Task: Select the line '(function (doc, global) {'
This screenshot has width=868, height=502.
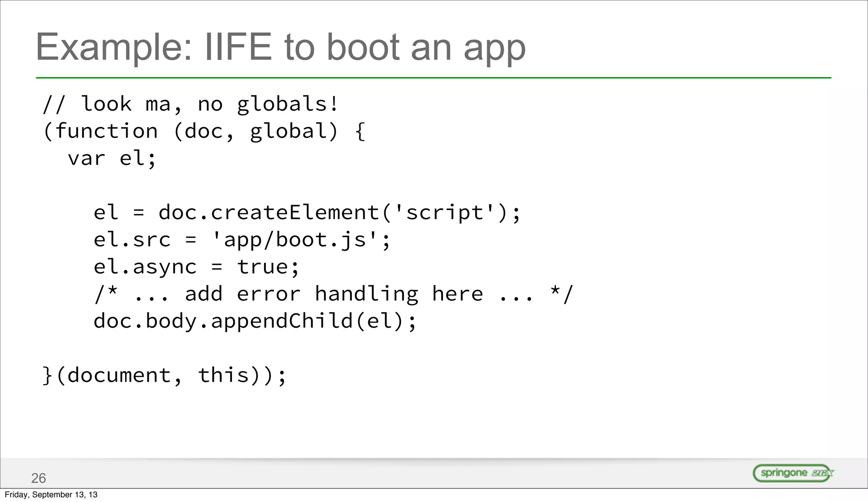Action: (204, 131)
